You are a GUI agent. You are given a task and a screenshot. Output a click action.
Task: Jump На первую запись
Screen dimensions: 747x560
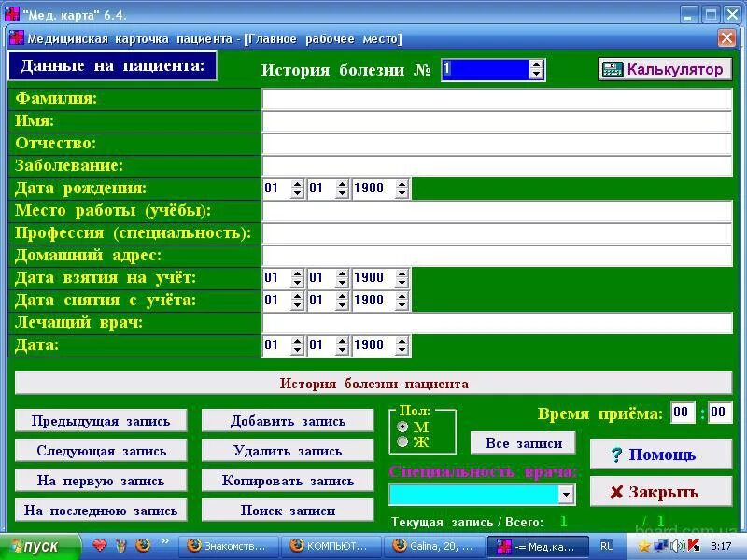(101, 481)
